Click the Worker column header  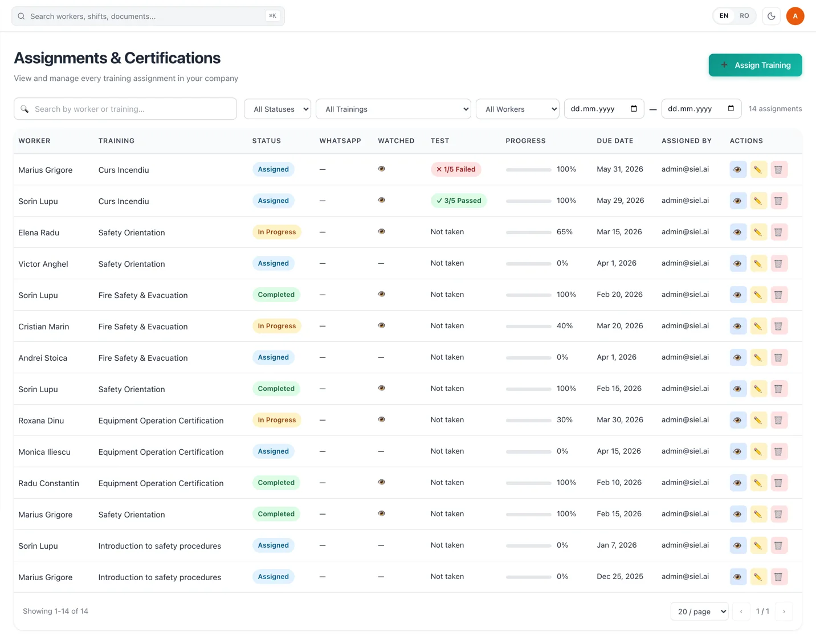34,141
